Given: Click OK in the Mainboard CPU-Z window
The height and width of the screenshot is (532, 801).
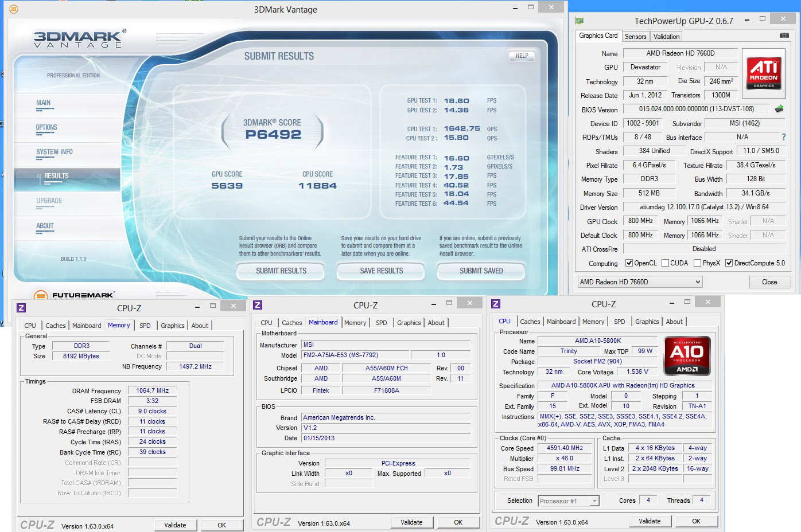Looking at the screenshot, I should pyautogui.click(x=458, y=522).
